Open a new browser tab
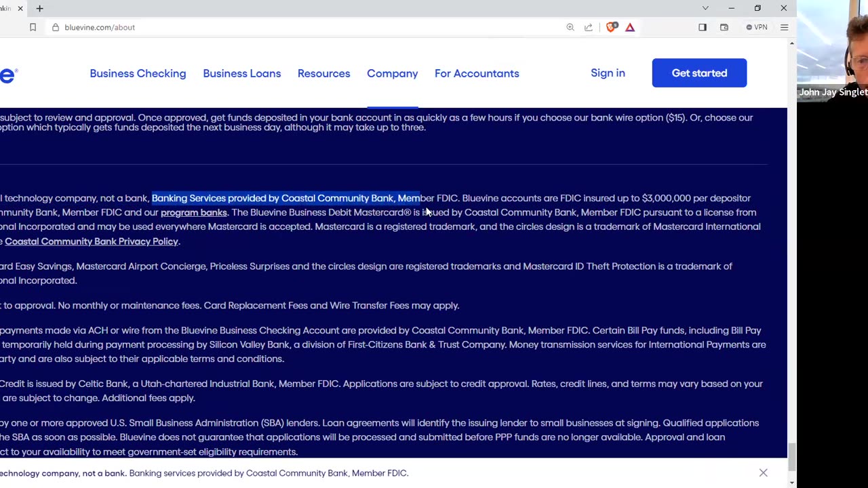This screenshot has height=488, width=868. point(39,8)
